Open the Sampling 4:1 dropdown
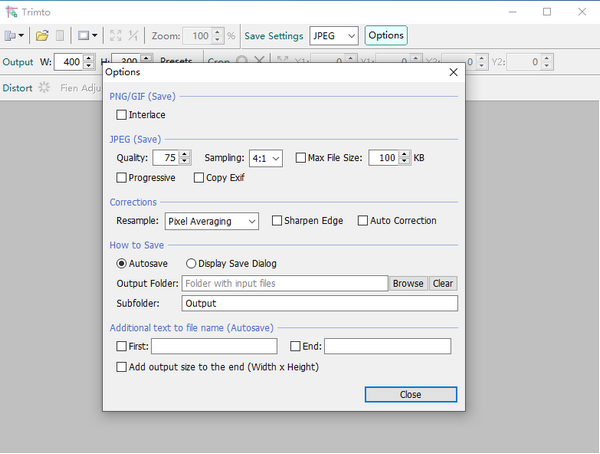This screenshot has height=454, width=600. pyautogui.click(x=265, y=158)
